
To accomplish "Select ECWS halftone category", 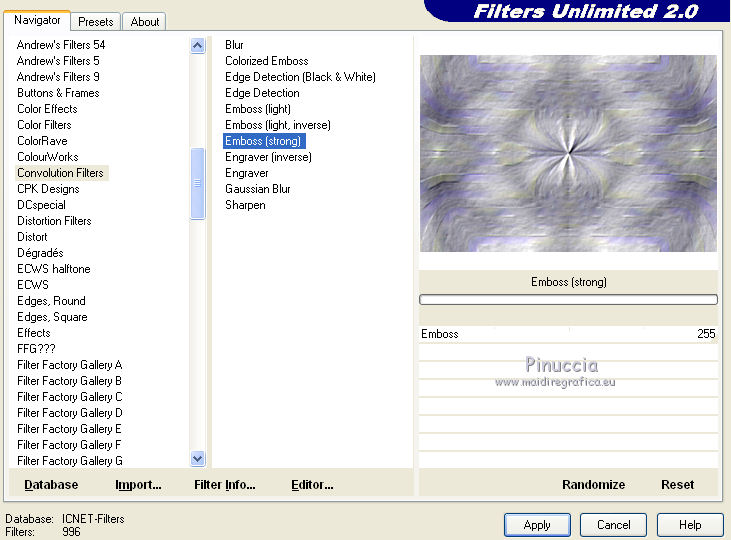I will coord(54,269).
